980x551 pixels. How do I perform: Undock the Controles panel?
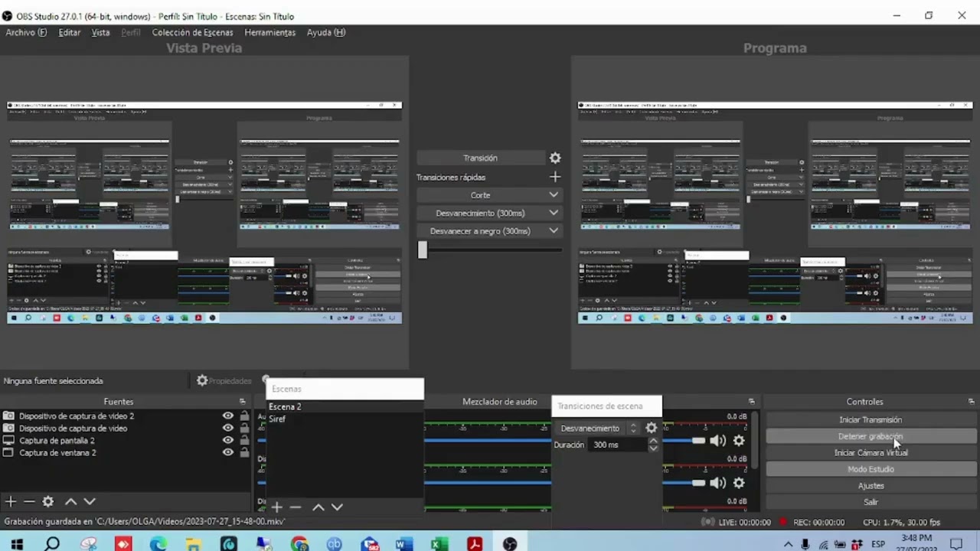click(971, 402)
